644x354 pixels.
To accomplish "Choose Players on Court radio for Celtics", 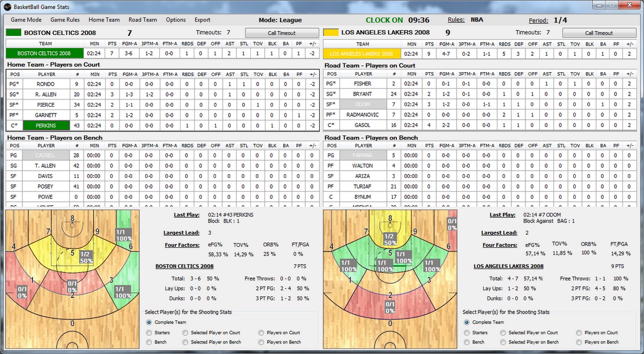I will (261, 333).
